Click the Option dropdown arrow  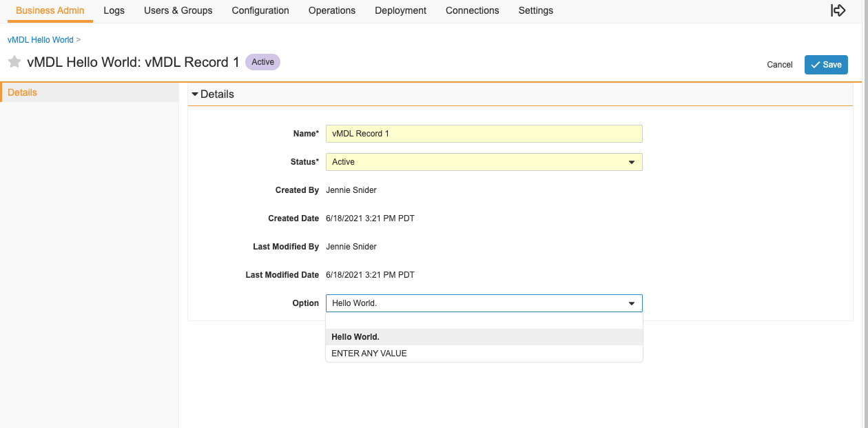[x=631, y=303]
